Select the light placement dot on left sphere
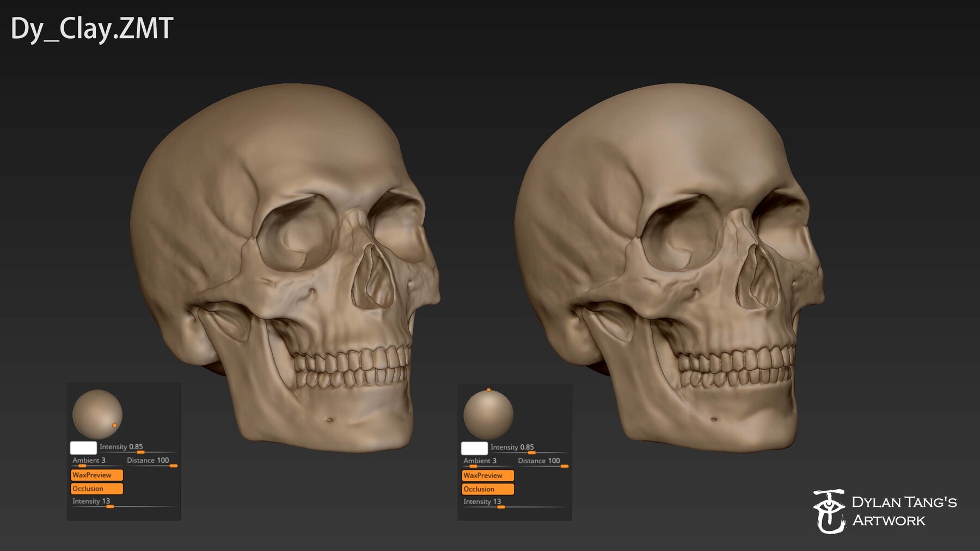The width and height of the screenshot is (980, 551). [114, 425]
